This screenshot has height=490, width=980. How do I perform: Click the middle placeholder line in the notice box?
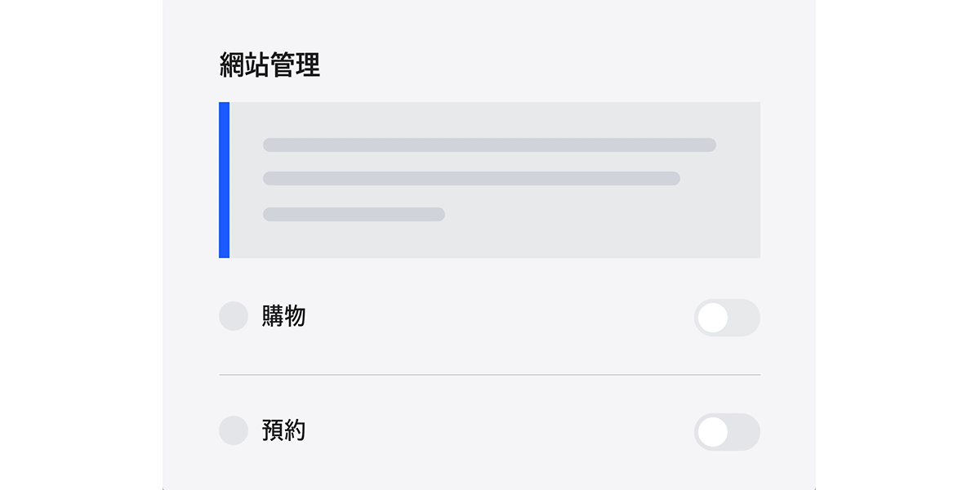pyautogui.click(x=471, y=179)
